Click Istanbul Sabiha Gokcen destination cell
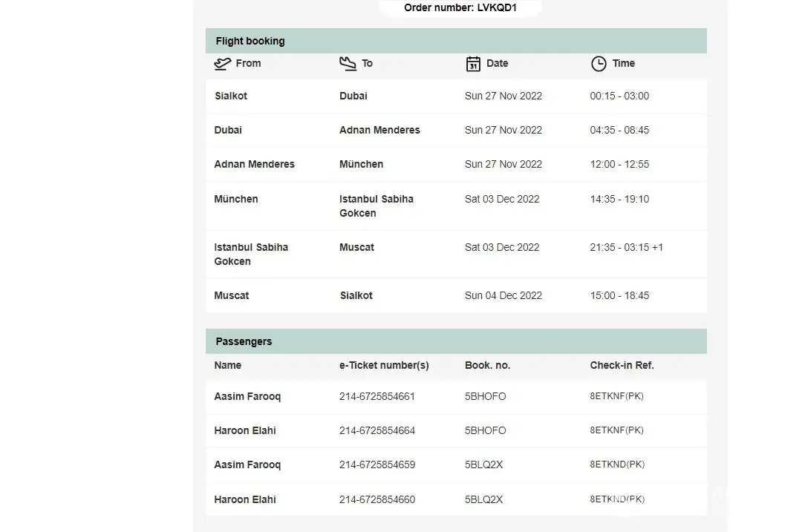The width and height of the screenshot is (805, 532). pos(377,206)
